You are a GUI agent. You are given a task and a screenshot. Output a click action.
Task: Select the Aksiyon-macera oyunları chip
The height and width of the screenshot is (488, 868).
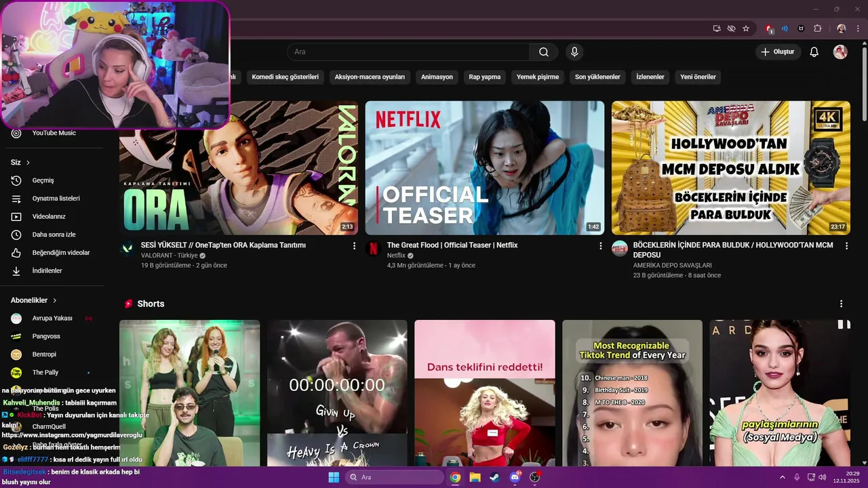click(370, 77)
